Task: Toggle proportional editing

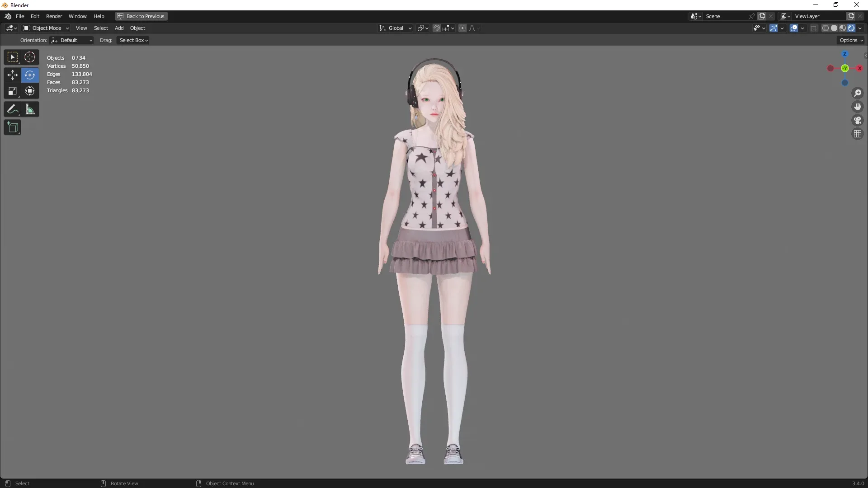Action: 462,28
